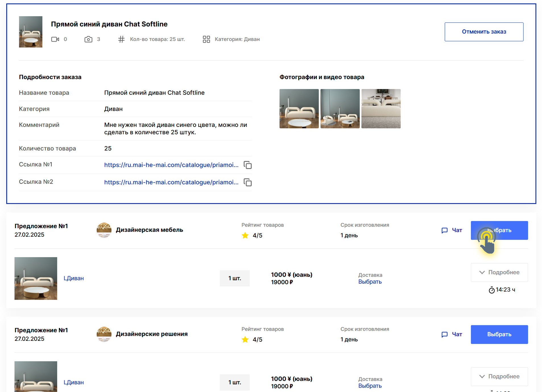Click the Дизайнерская мебель seller avatar

tap(104, 230)
